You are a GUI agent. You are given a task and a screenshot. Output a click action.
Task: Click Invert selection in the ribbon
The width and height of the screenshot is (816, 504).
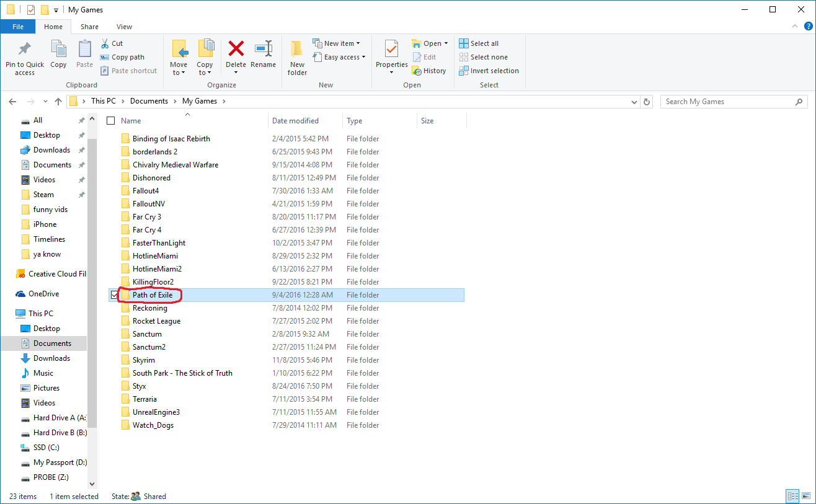[489, 71]
